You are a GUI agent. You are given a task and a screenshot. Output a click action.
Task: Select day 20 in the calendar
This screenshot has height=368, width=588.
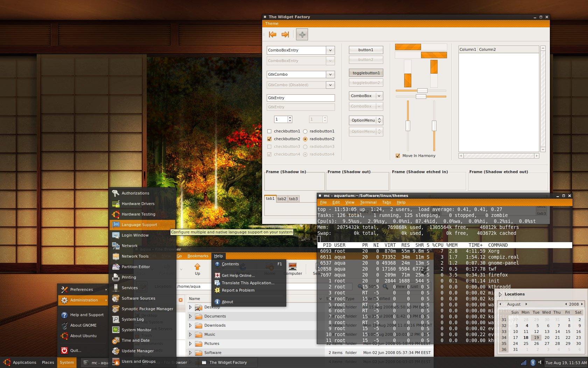click(x=547, y=338)
